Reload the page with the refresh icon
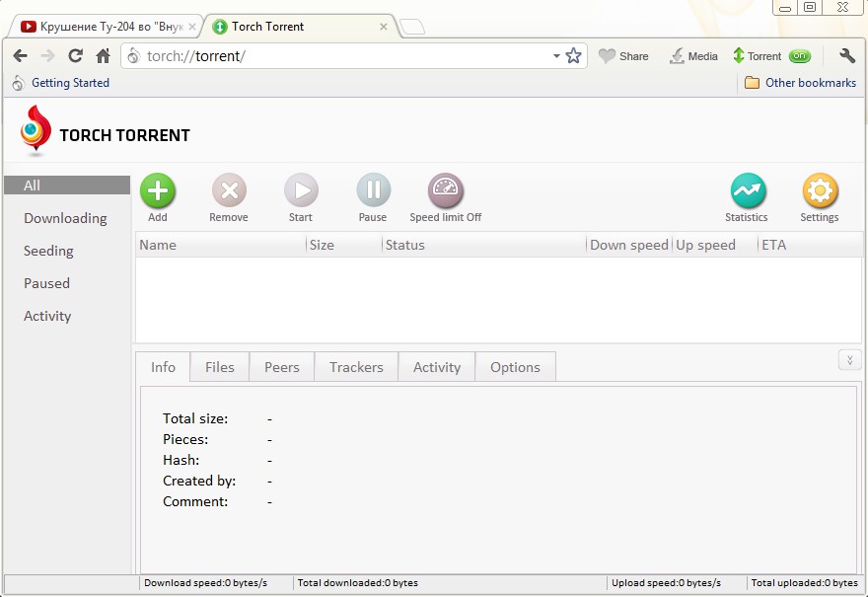This screenshot has height=597, width=868. pos(75,55)
